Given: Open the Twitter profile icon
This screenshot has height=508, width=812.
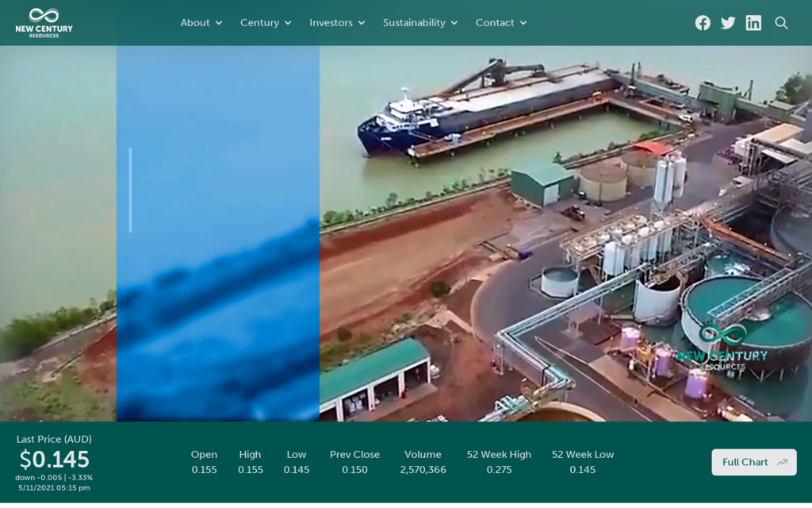Looking at the screenshot, I should [x=728, y=23].
